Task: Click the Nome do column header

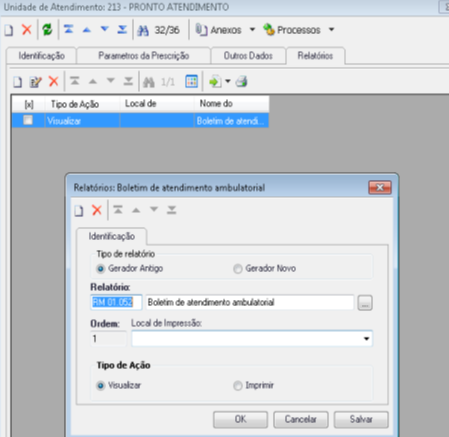Action: click(x=231, y=104)
